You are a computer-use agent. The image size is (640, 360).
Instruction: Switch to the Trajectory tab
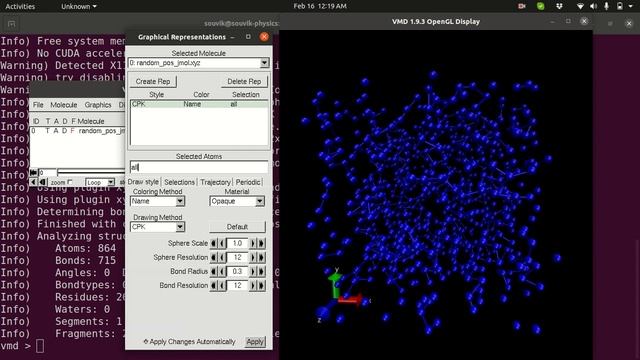coord(215,182)
